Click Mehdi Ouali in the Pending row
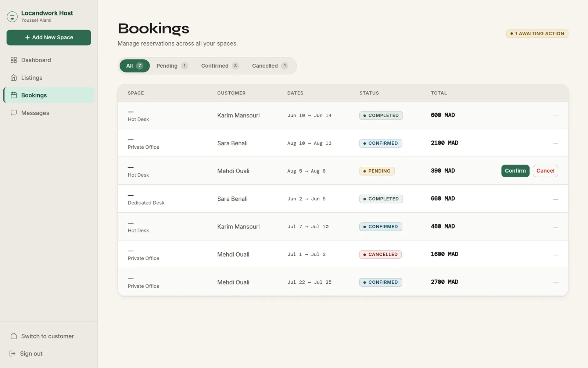This screenshot has width=588, height=368. [233, 171]
